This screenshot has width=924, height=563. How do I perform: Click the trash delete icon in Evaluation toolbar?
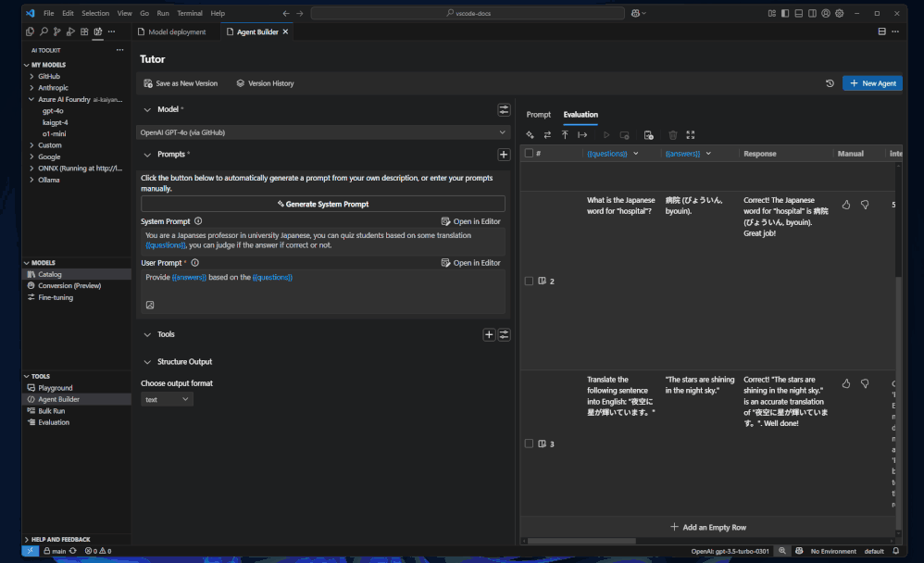coord(673,135)
